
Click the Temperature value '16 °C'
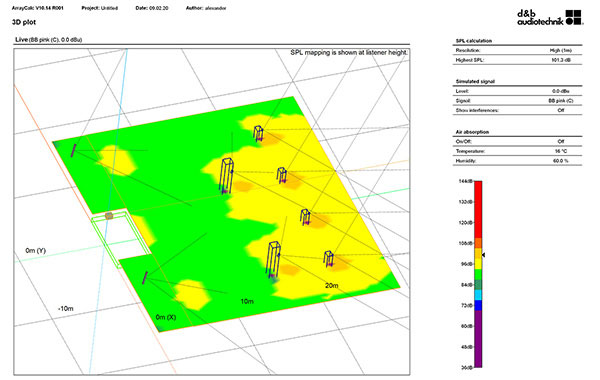click(561, 151)
